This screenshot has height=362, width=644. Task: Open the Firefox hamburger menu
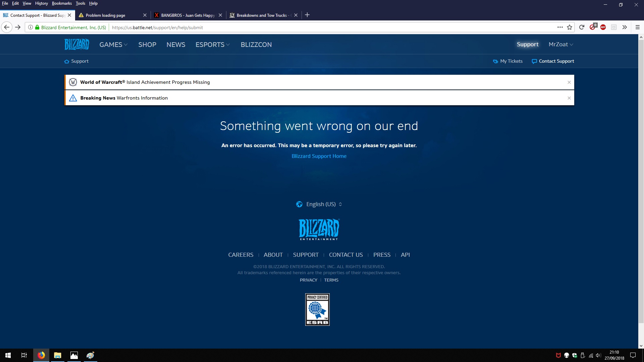point(638,27)
